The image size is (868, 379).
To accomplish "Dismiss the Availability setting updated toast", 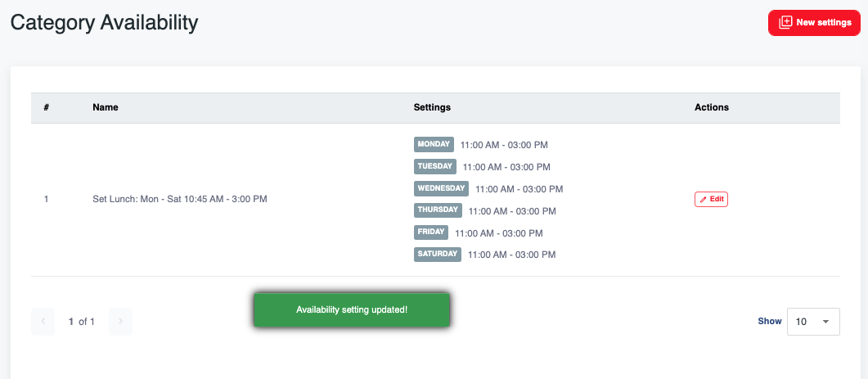I will point(352,309).
